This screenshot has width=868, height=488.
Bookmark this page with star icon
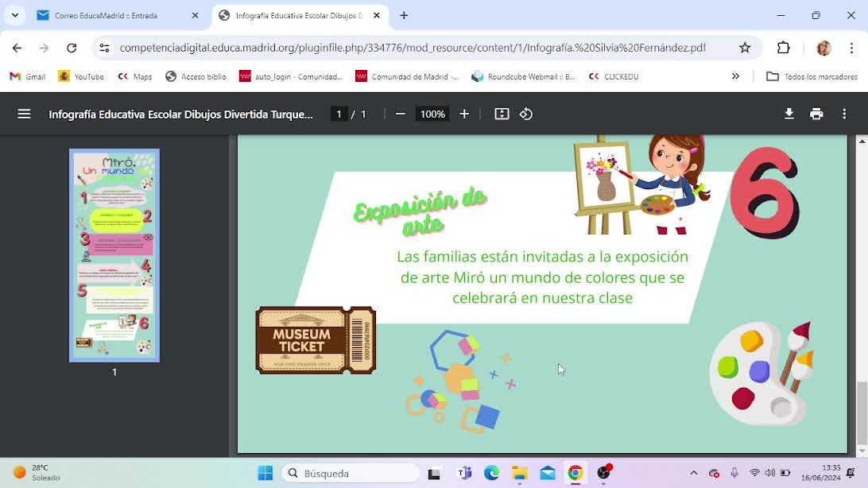pyautogui.click(x=745, y=48)
